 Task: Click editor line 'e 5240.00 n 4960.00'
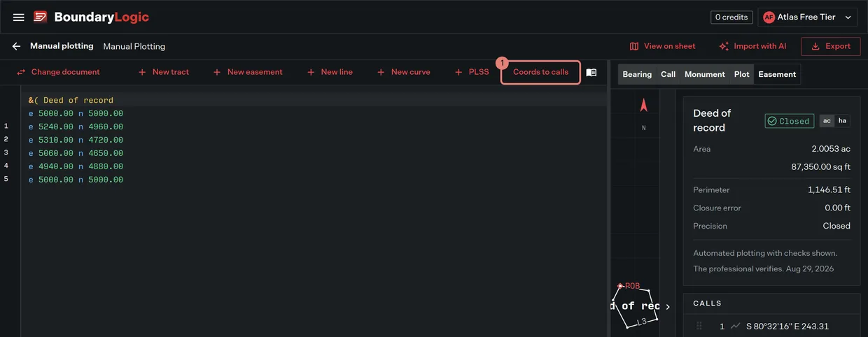pos(76,127)
